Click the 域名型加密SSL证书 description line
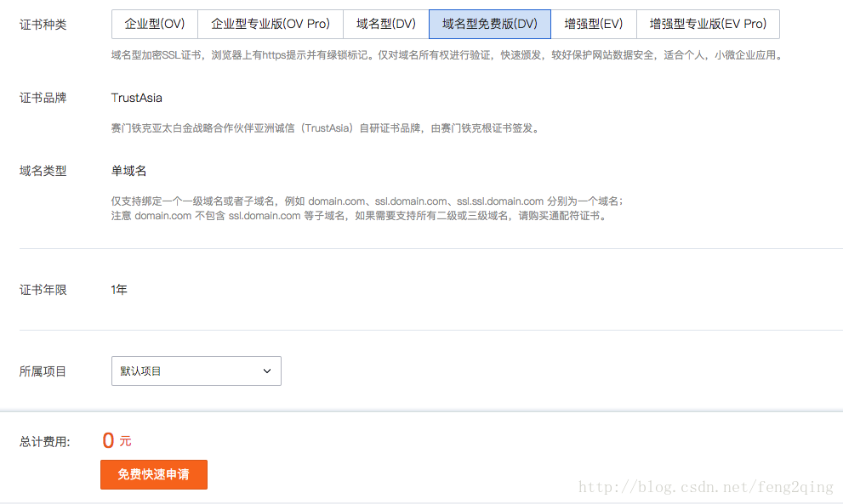843x504 pixels. tap(447, 54)
